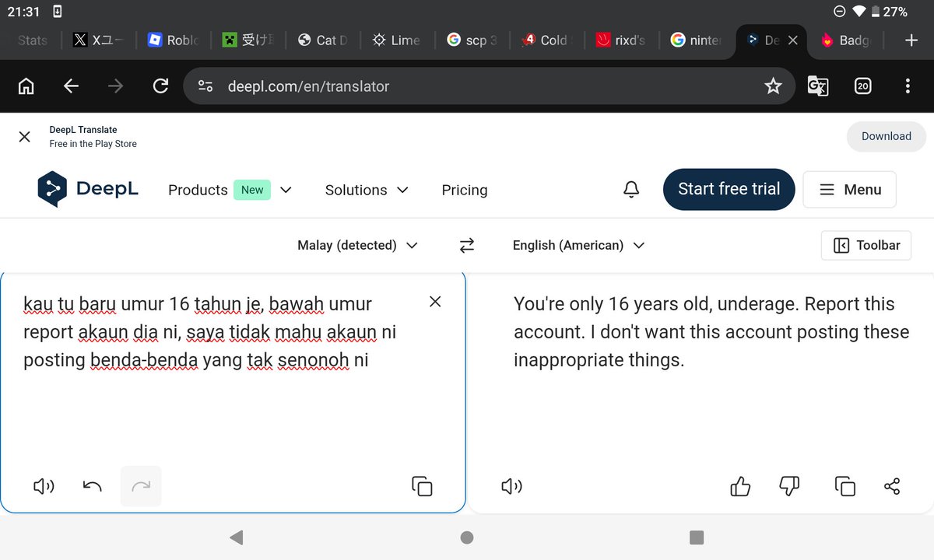Redo the source text edit
The image size is (934, 560).
coord(141,486)
